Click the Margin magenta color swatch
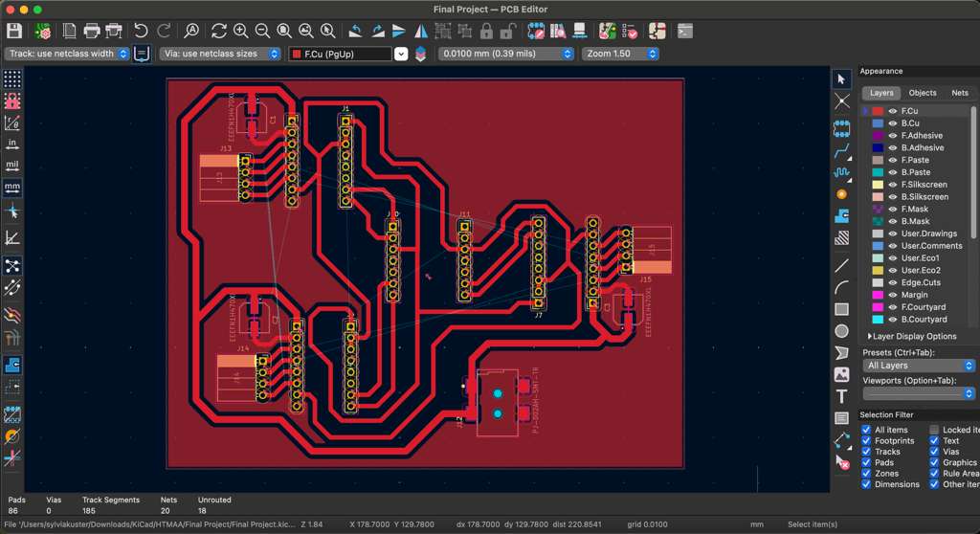 pos(878,295)
